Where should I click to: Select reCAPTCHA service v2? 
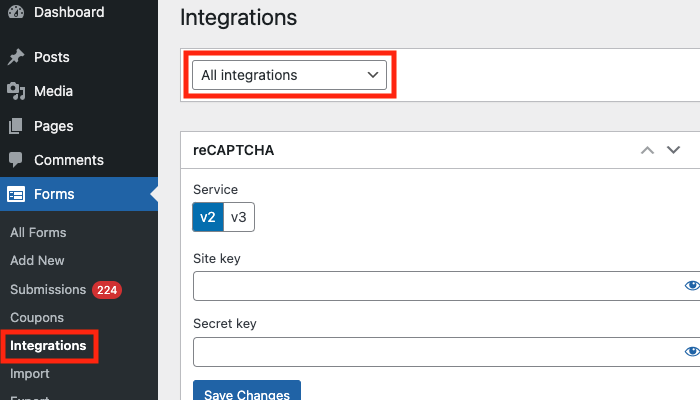(x=208, y=217)
